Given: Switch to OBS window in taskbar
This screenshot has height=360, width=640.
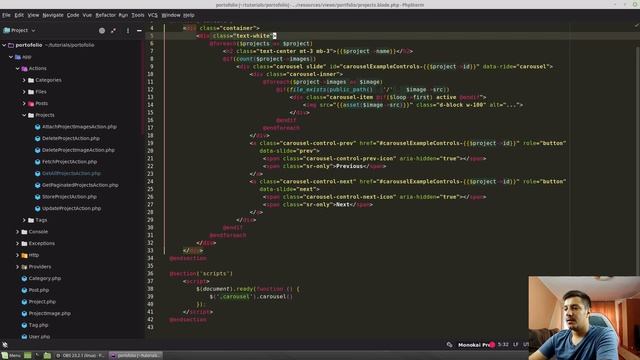Looking at the screenshot, I should pos(80,356).
